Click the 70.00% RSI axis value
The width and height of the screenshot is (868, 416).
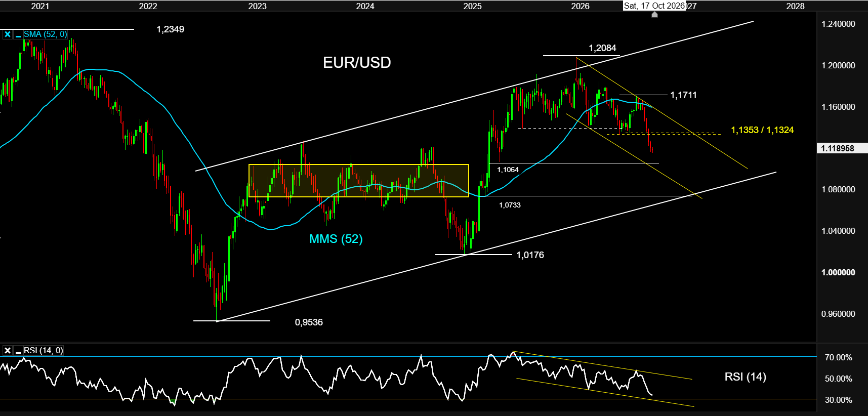[x=838, y=357]
